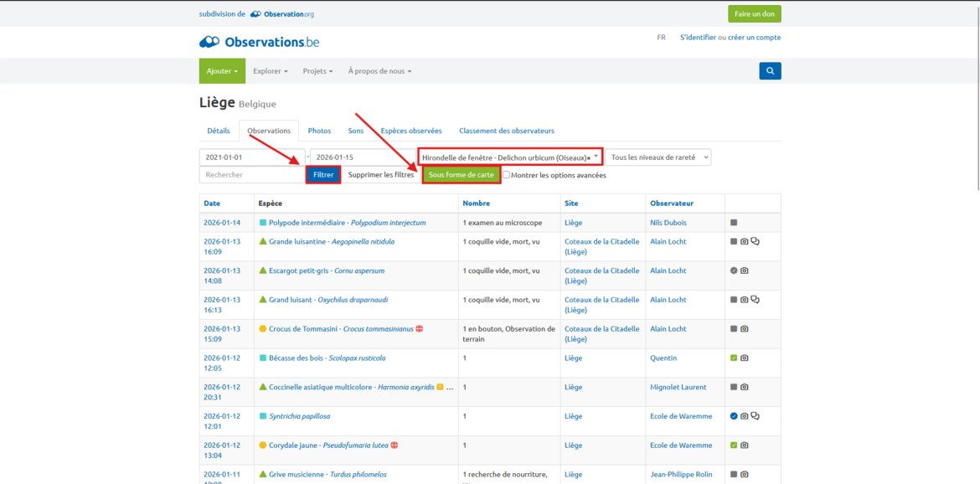Click the Rechercher text field
Viewport: 980px width, 484px height.
(252, 175)
